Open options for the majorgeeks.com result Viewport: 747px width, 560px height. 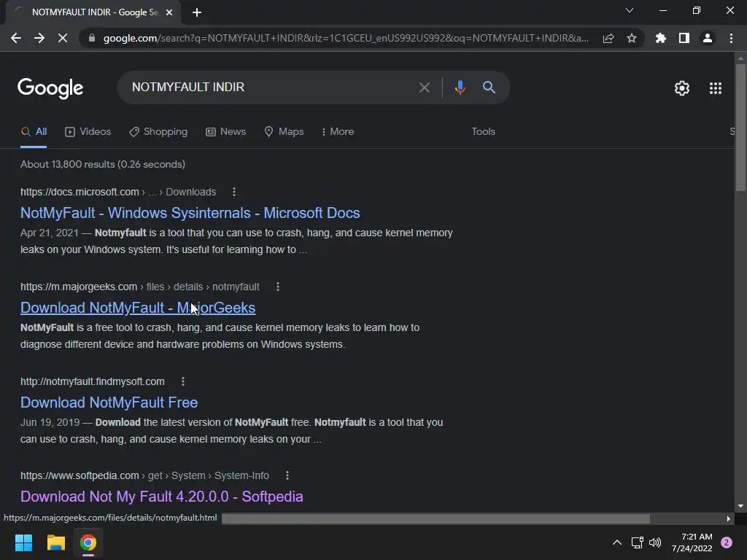278,287
